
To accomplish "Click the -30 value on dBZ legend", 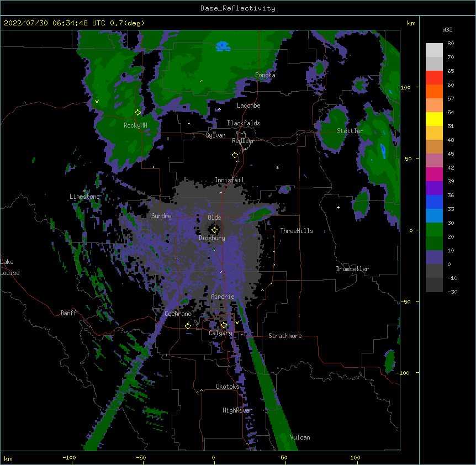I will pyautogui.click(x=452, y=292).
